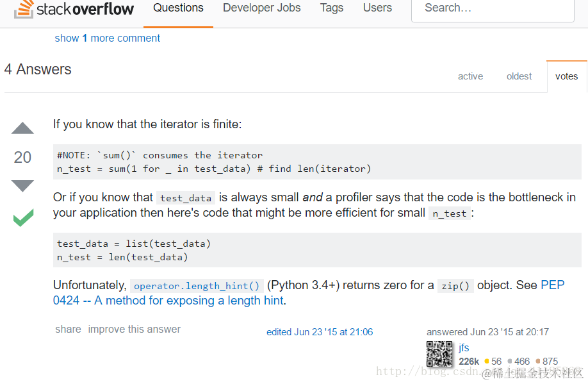Open the Users navigation item
This screenshot has height=384, width=588.
pos(377,8)
